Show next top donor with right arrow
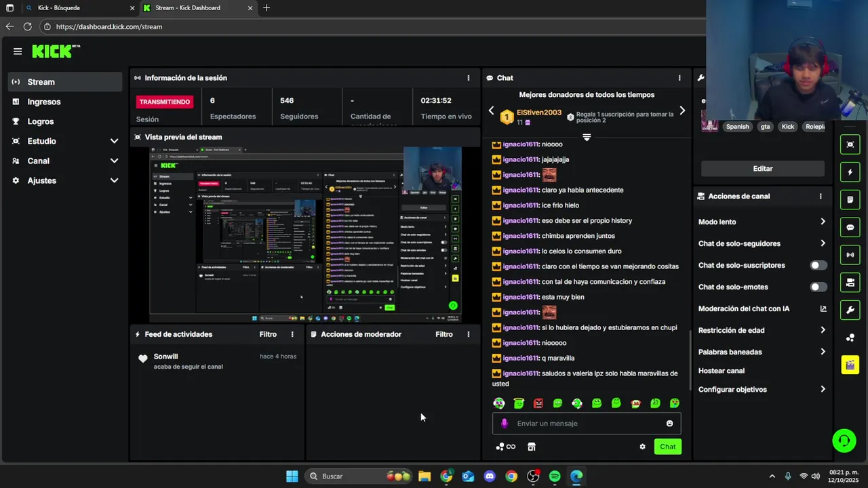This screenshot has width=868, height=488. tap(682, 110)
